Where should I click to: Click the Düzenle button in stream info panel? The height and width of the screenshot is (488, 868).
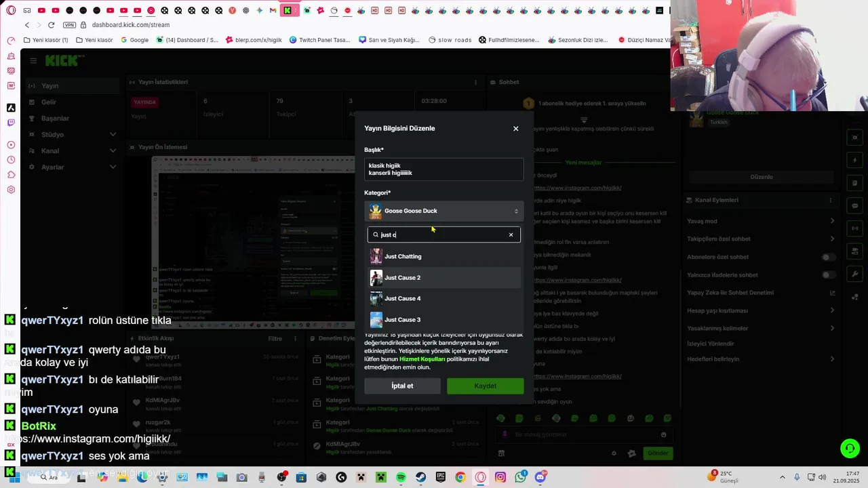(x=761, y=177)
